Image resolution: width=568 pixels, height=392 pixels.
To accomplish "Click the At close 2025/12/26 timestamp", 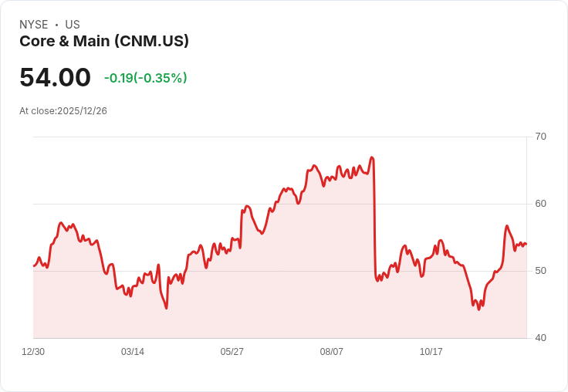I will (x=63, y=111).
